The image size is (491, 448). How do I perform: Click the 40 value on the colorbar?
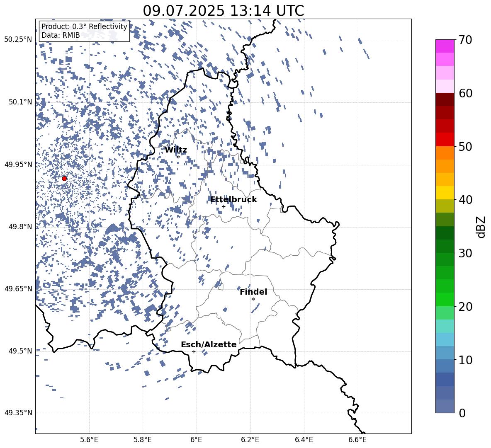[x=465, y=200]
